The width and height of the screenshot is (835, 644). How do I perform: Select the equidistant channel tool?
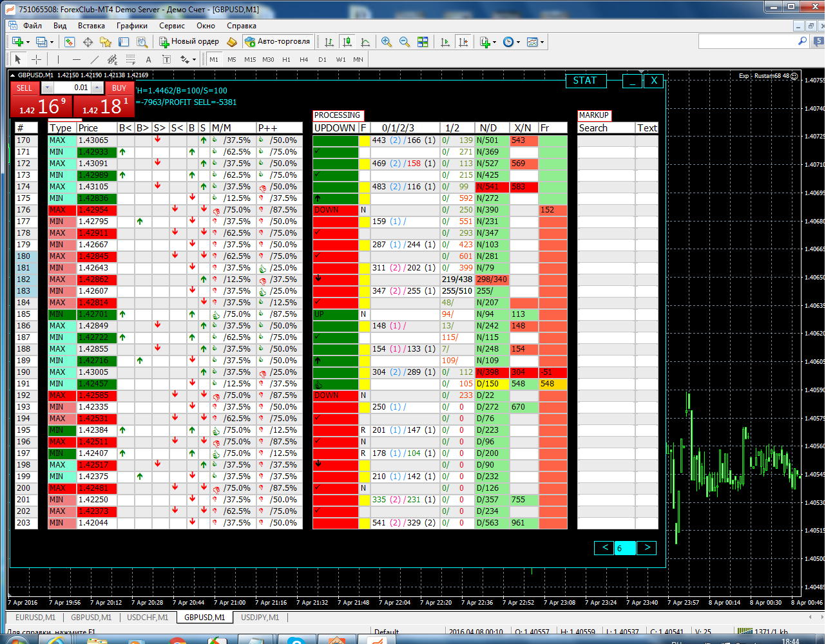112,59
